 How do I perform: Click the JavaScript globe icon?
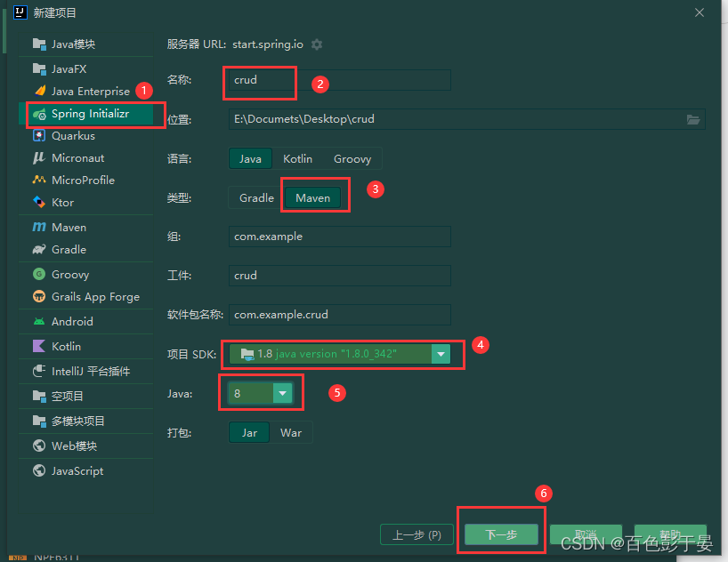pos(39,470)
